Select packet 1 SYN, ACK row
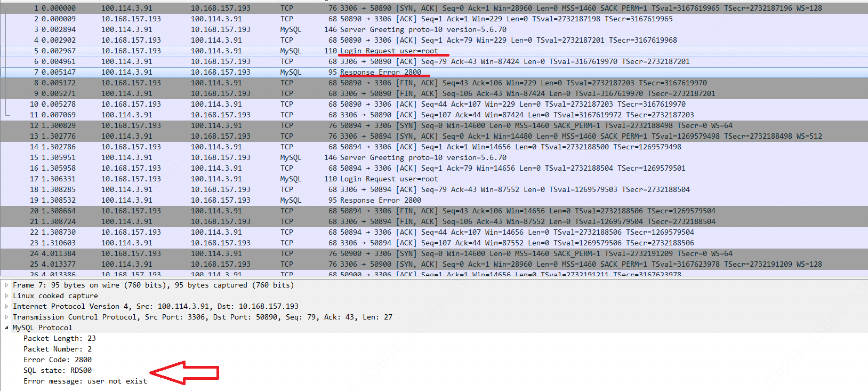This screenshot has height=391, width=868. (434, 8)
